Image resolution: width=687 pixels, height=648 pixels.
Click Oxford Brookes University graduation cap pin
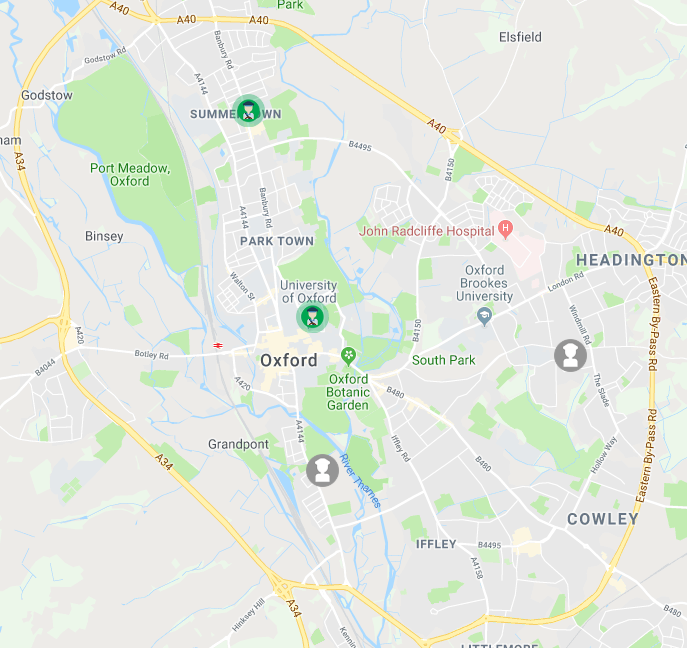tap(484, 316)
